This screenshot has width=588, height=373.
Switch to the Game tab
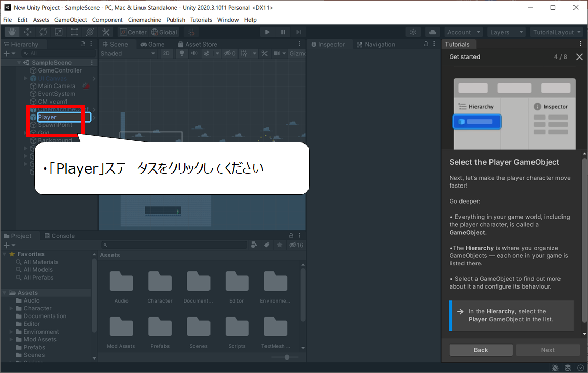pyautogui.click(x=152, y=44)
